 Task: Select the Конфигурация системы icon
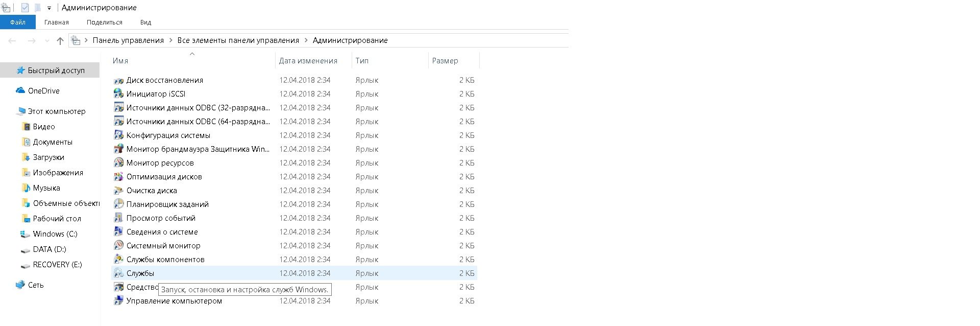point(118,135)
